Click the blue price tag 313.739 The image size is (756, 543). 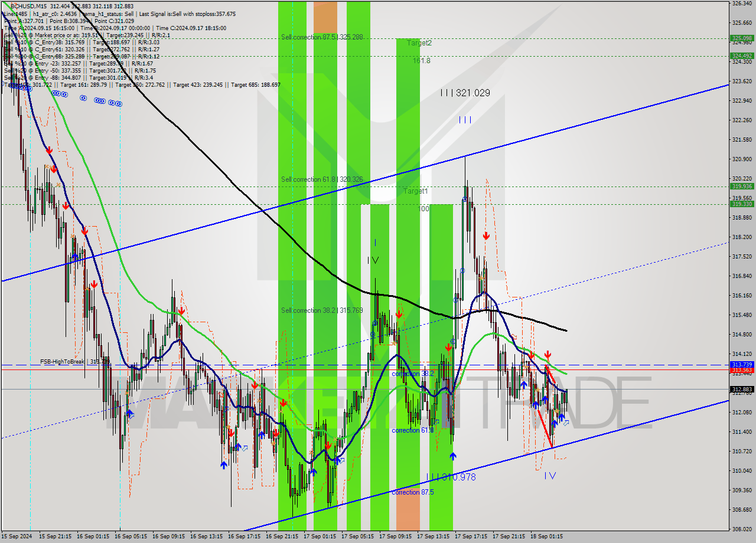(742, 365)
